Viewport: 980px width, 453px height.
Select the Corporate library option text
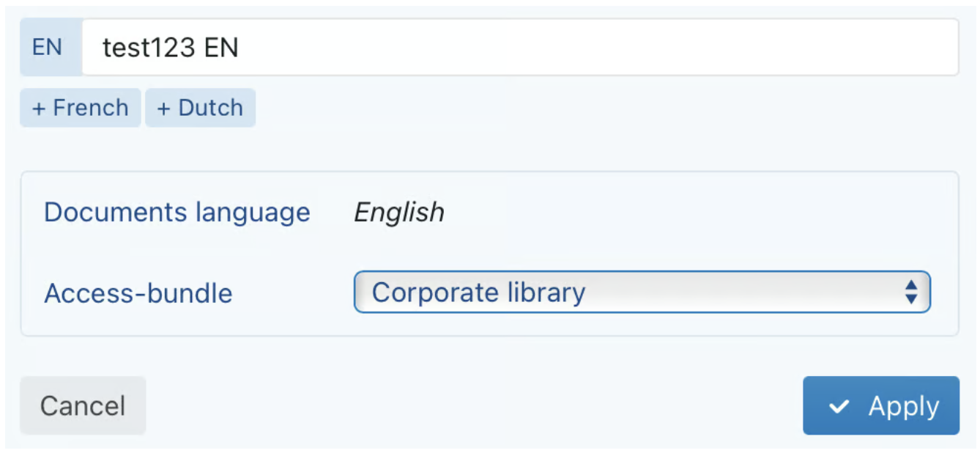coord(478,292)
